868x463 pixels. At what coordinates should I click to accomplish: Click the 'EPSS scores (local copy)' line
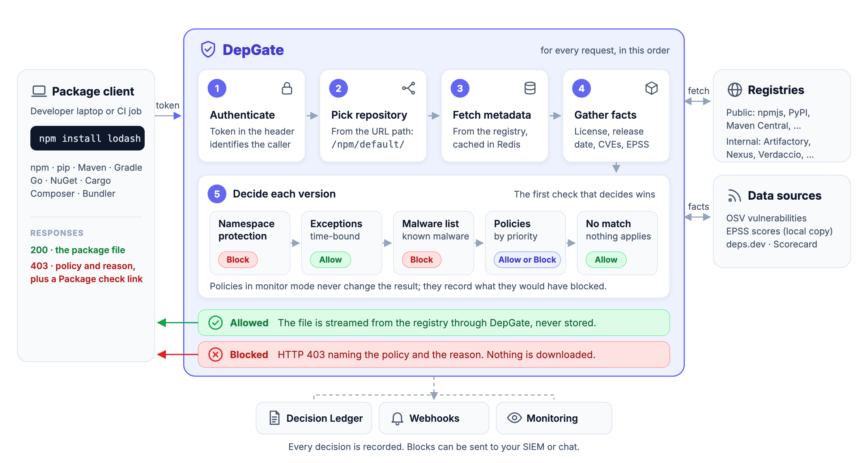click(779, 231)
